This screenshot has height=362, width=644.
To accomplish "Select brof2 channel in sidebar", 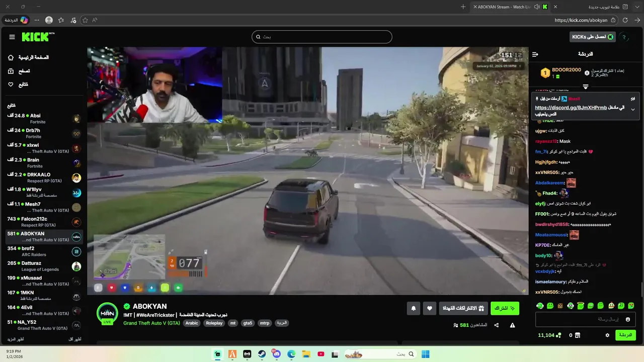I will pos(44,251).
